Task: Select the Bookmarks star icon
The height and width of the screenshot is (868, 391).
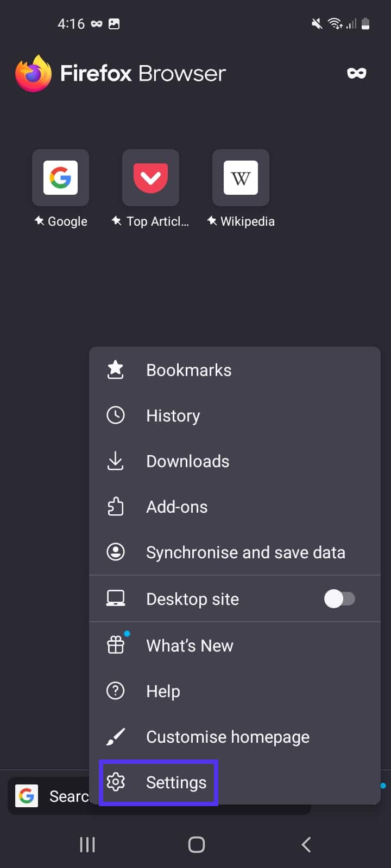Action: click(116, 369)
